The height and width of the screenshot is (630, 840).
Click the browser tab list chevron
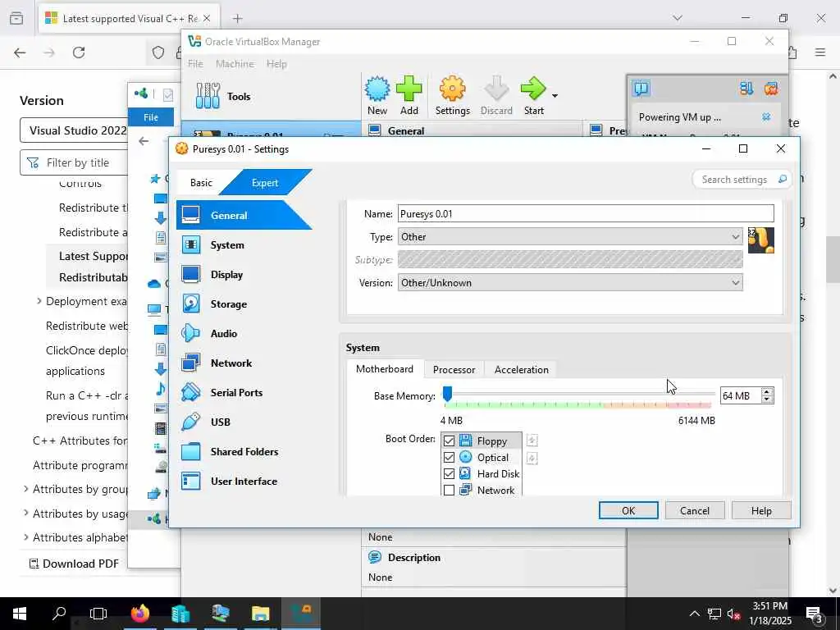(x=678, y=18)
